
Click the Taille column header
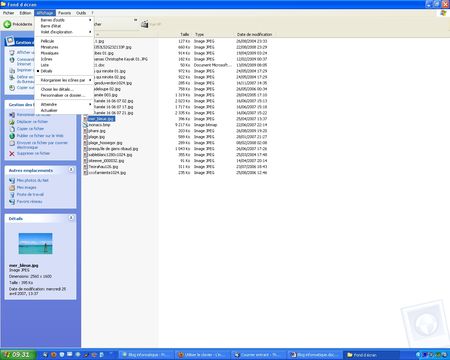click(x=185, y=34)
